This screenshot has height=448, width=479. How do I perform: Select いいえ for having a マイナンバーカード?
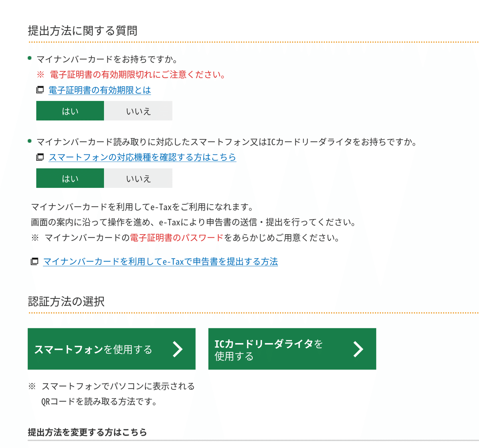pyautogui.click(x=138, y=111)
